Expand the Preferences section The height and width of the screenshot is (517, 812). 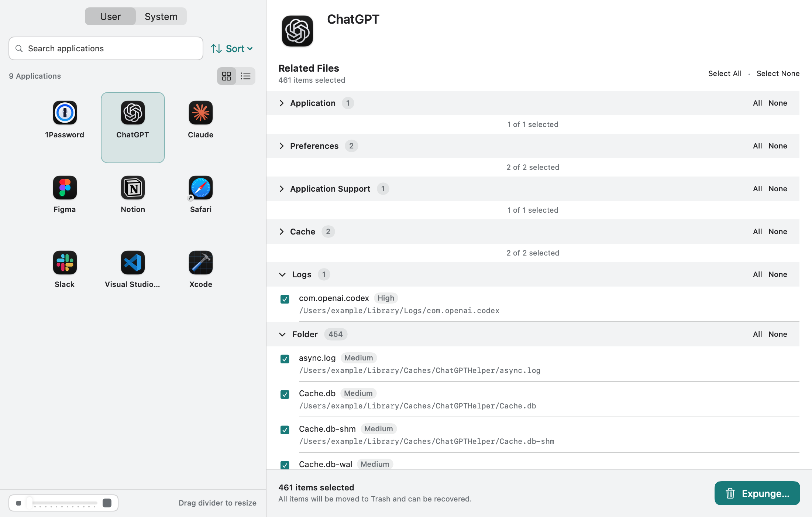[282, 146]
